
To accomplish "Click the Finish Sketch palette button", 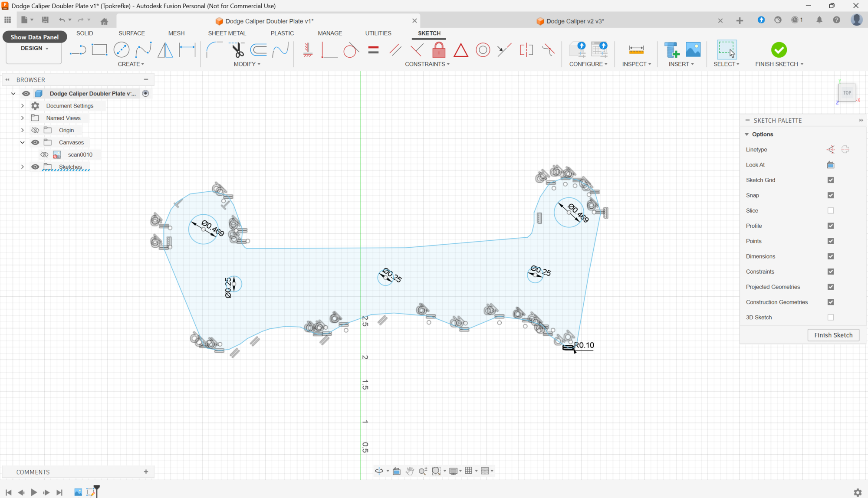I will [833, 335].
